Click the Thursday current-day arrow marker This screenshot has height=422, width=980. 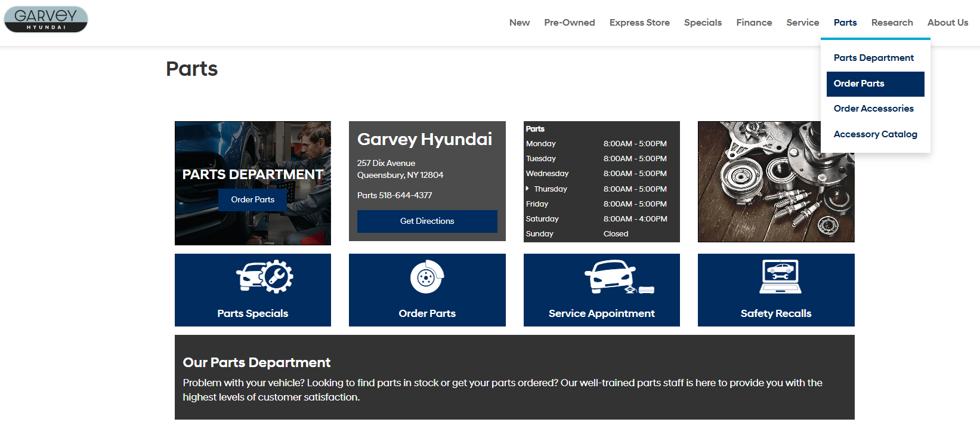pyautogui.click(x=527, y=189)
